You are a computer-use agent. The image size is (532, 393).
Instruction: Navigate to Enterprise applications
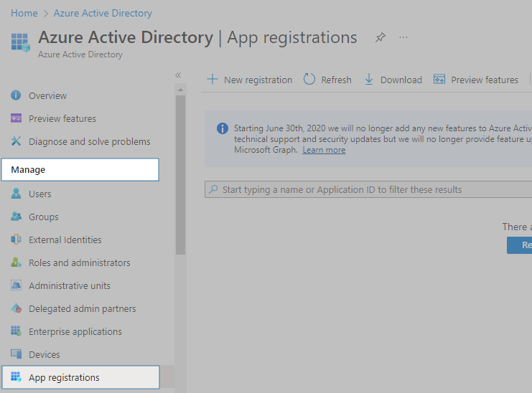[x=75, y=331]
